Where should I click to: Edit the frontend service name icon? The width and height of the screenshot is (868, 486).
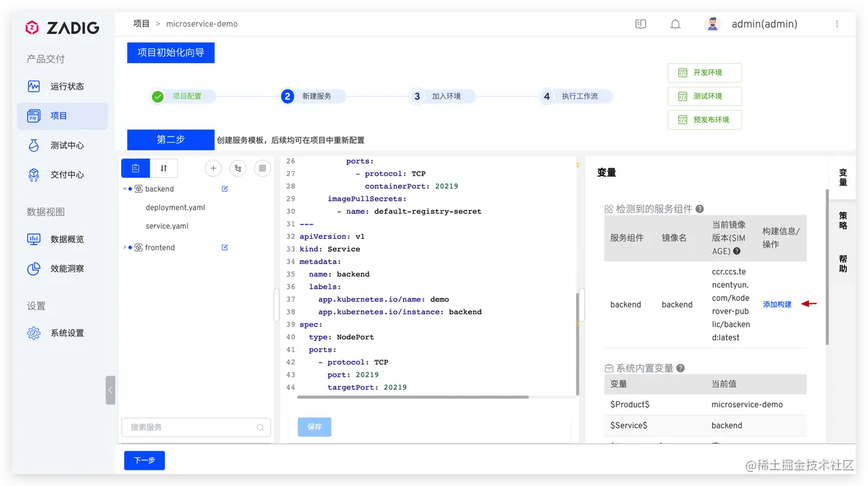(x=225, y=247)
